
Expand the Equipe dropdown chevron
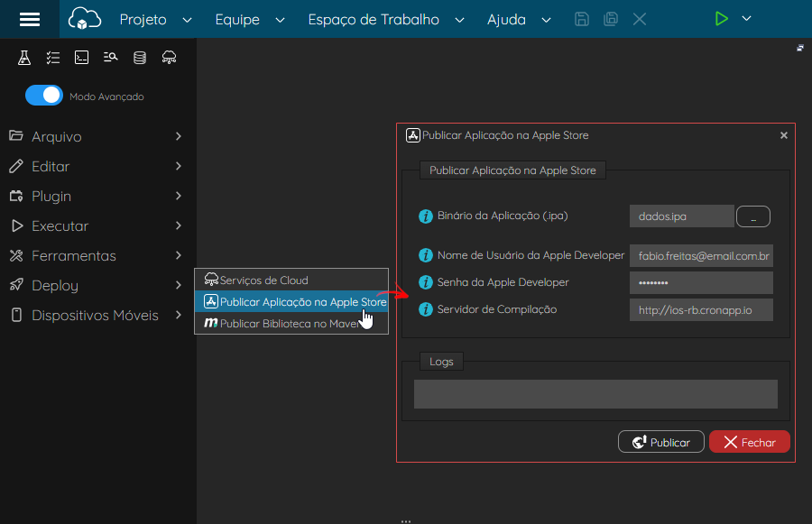tap(281, 20)
